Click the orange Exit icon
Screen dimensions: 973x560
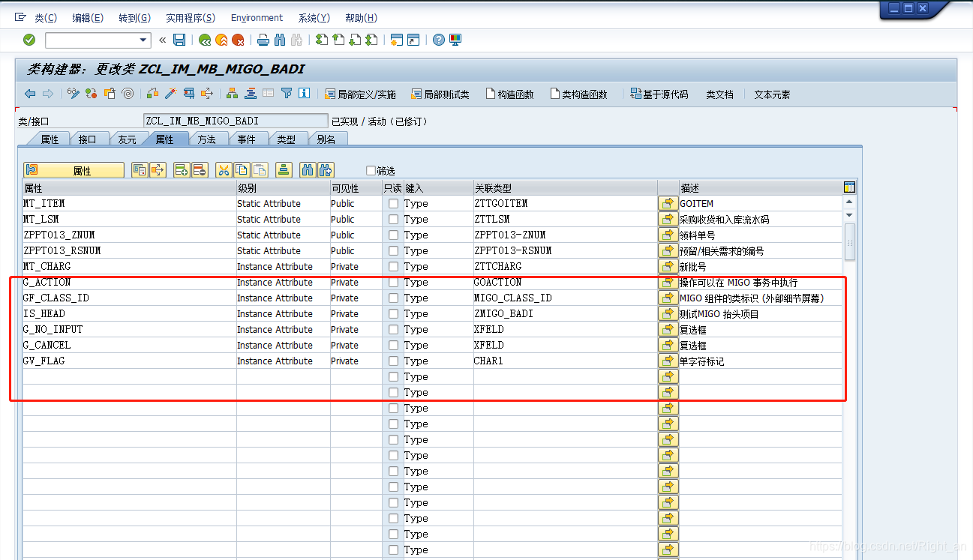click(x=221, y=40)
